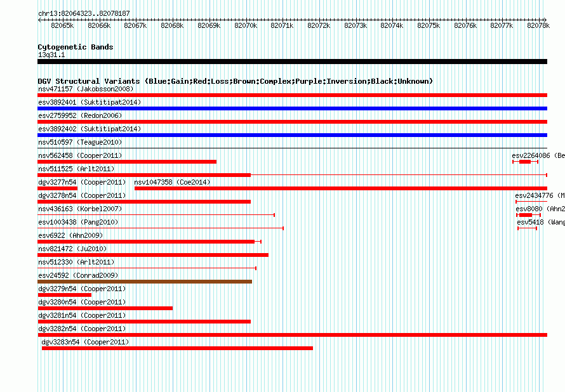Click the dgv3283n54 red bar
This screenshot has height=392, width=565.
pos(177,348)
